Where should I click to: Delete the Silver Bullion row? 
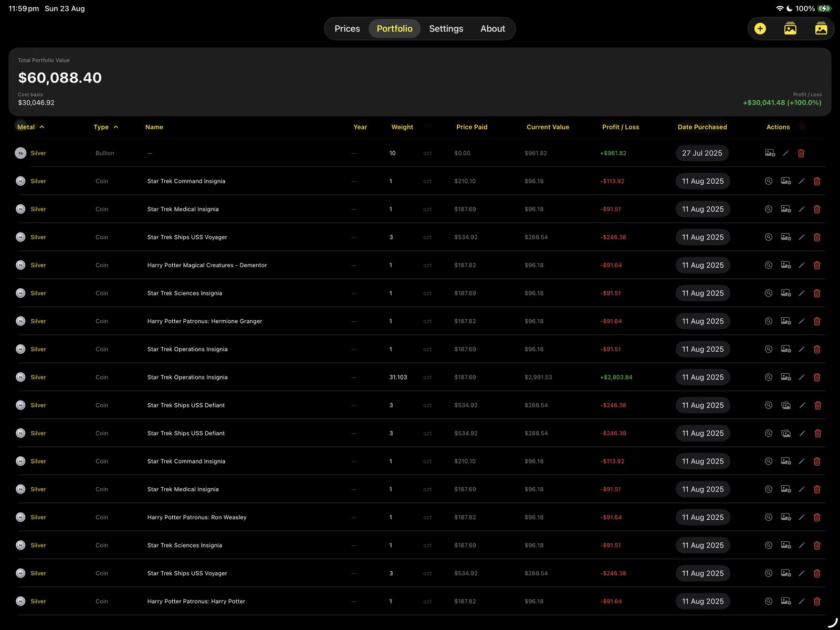(x=801, y=153)
